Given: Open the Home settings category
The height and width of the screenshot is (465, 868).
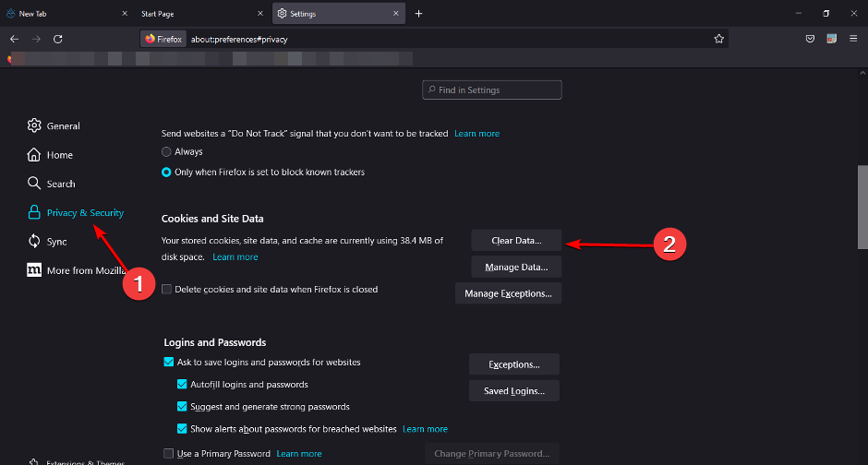Looking at the screenshot, I should click(59, 155).
